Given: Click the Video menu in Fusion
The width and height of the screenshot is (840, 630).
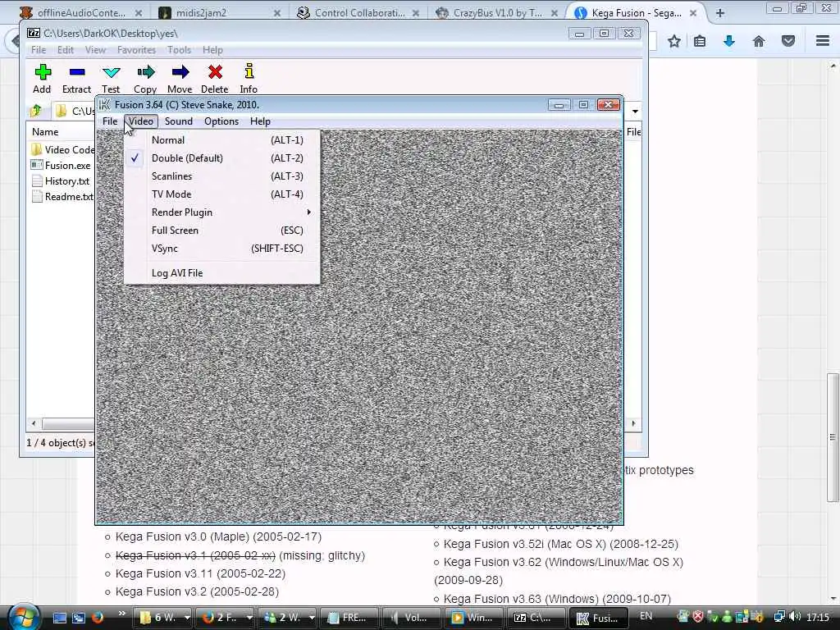Looking at the screenshot, I should click(x=141, y=121).
